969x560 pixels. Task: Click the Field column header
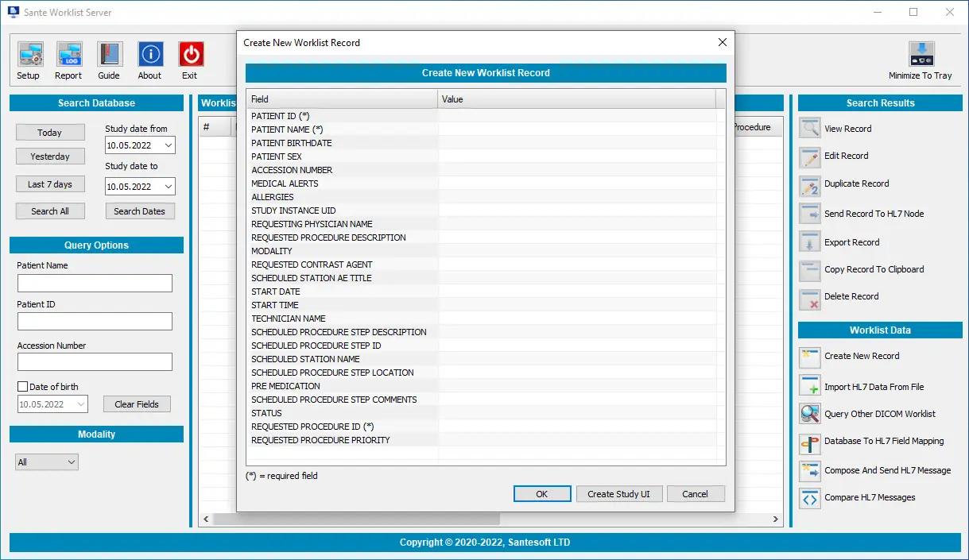point(341,99)
